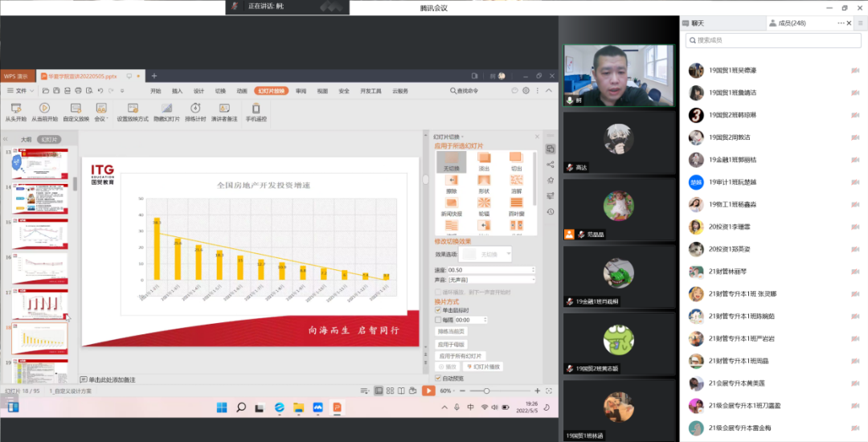868x442 pixels.
Task: Switch to the 插入 ribbon tab
Action: click(x=177, y=91)
